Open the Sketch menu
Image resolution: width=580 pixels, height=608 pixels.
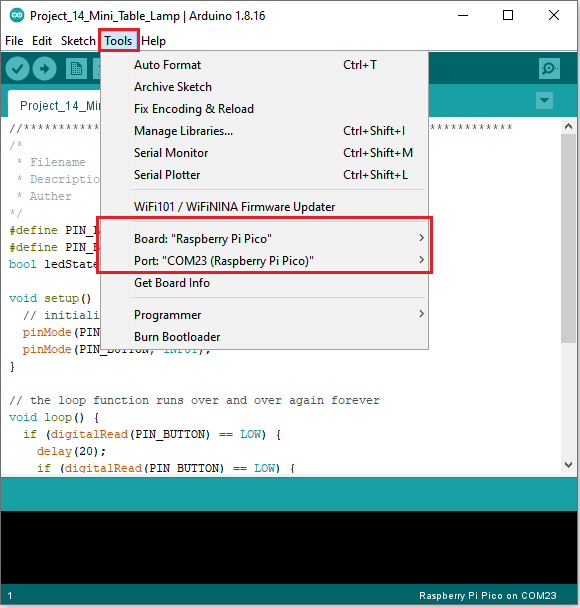coord(78,41)
